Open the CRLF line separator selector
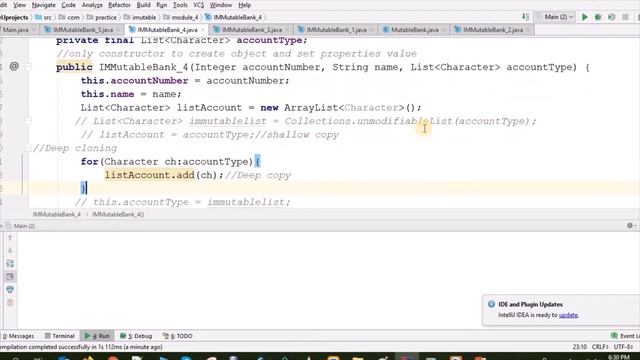The width and height of the screenshot is (640, 360). [x=600, y=347]
